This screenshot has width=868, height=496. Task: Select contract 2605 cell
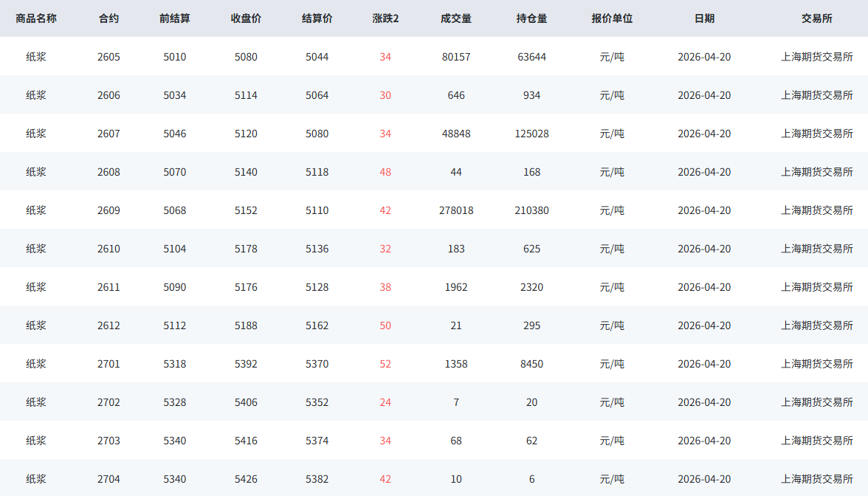(108, 57)
